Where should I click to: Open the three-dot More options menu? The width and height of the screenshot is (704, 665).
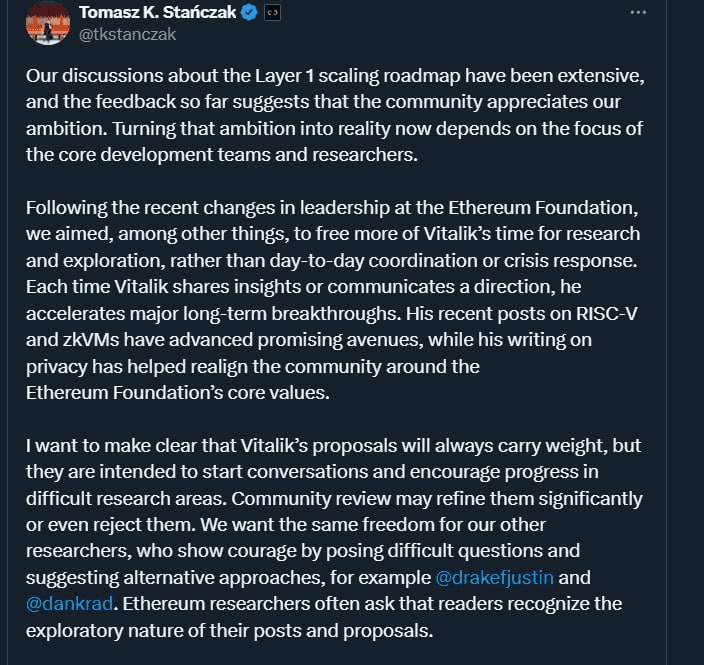point(638,13)
